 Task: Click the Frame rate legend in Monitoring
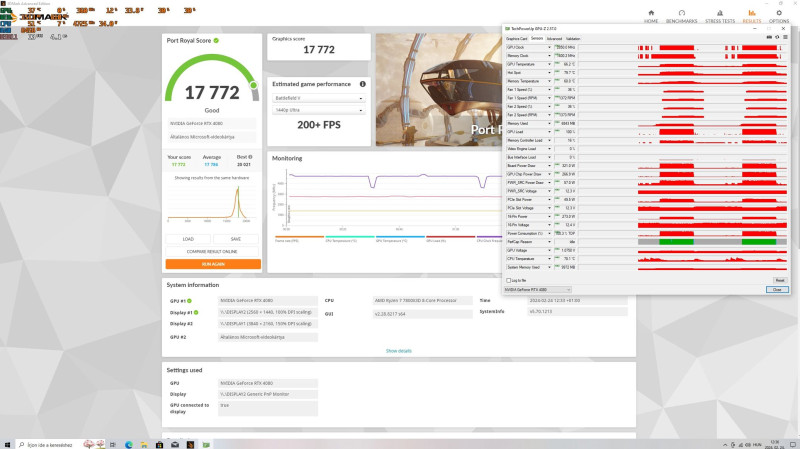[x=299, y=239]
